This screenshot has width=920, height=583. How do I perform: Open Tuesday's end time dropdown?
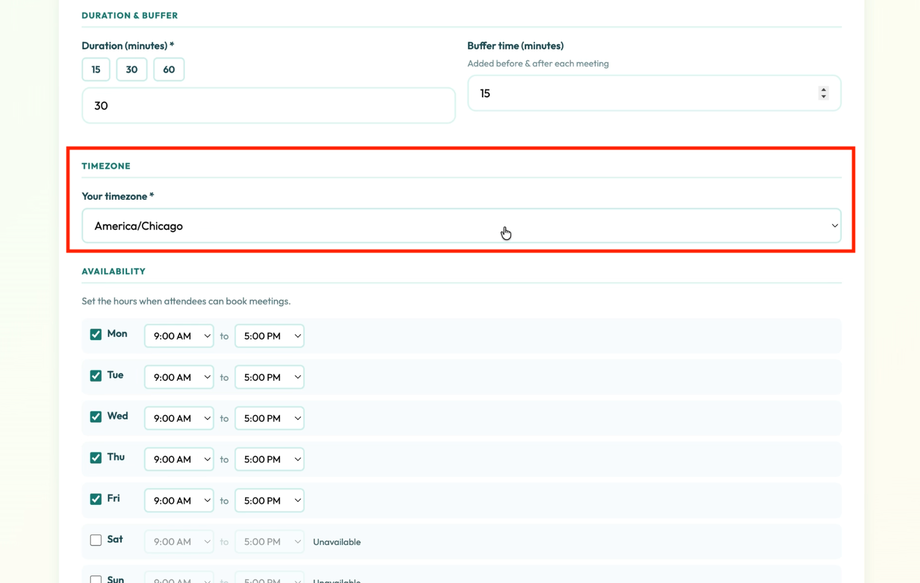tap(269, 377)
